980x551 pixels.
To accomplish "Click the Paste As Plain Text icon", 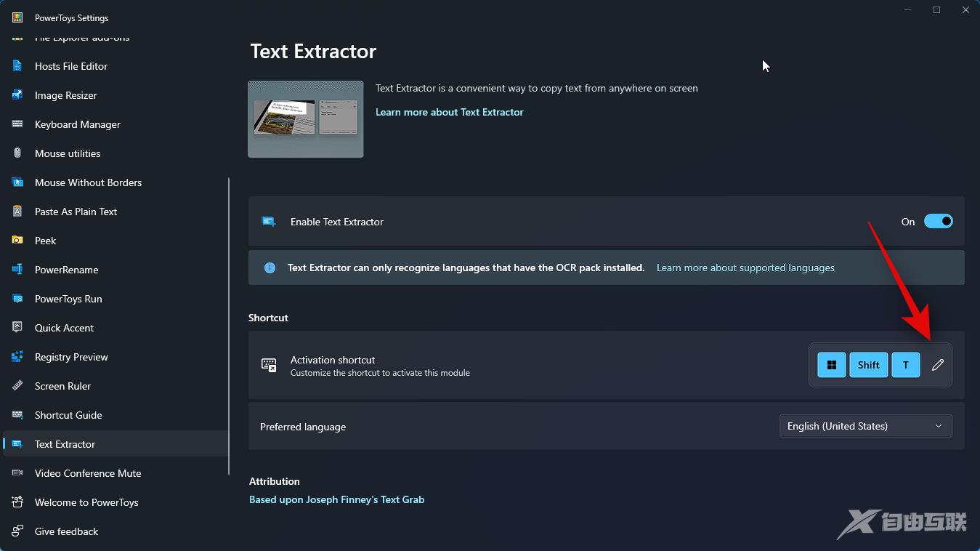I will click(17, 212).
